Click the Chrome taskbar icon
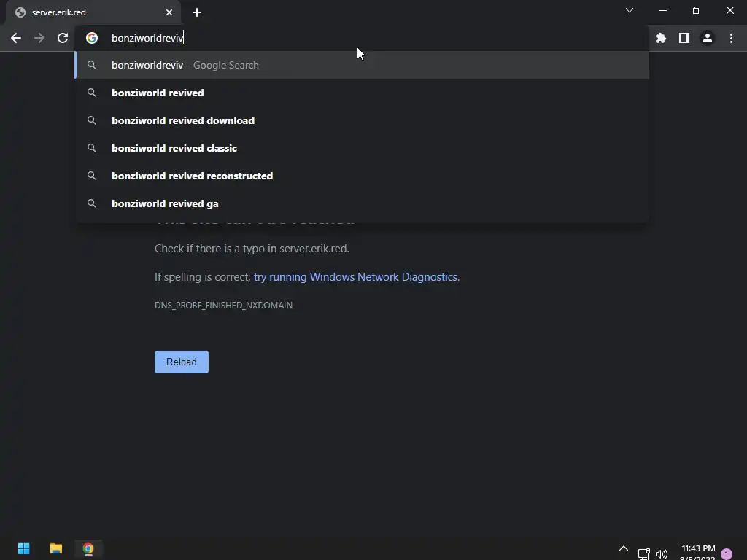 [x=88, y=548]
